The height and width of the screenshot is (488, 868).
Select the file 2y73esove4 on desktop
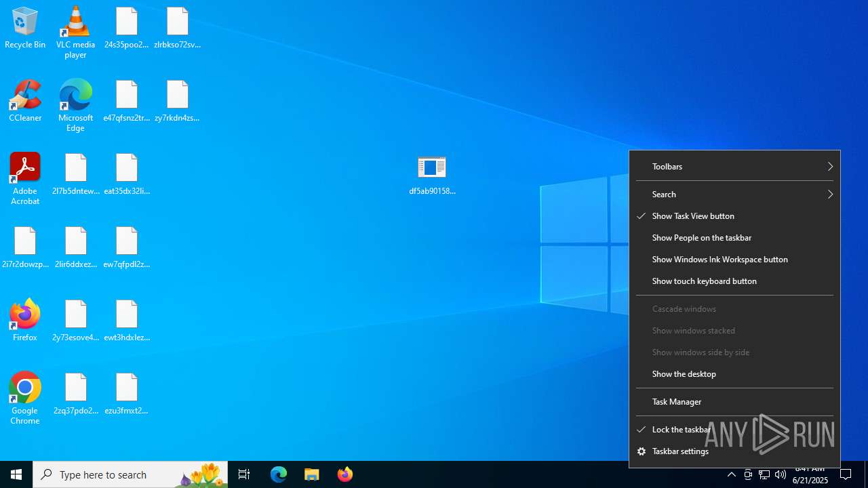pyautogui.click(x=75, y=321)
